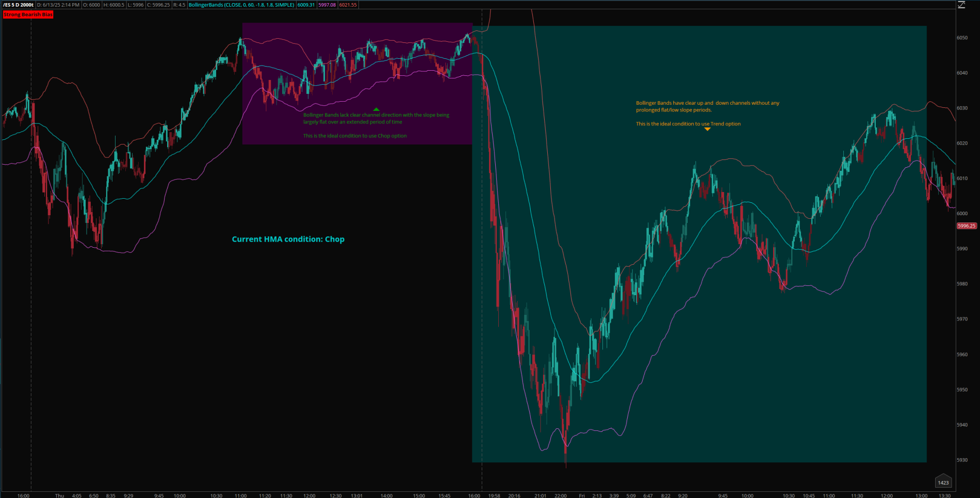The image size is (980, 498).
Task: Open the BollingerBands study label
Action: (x=241, y=5)
